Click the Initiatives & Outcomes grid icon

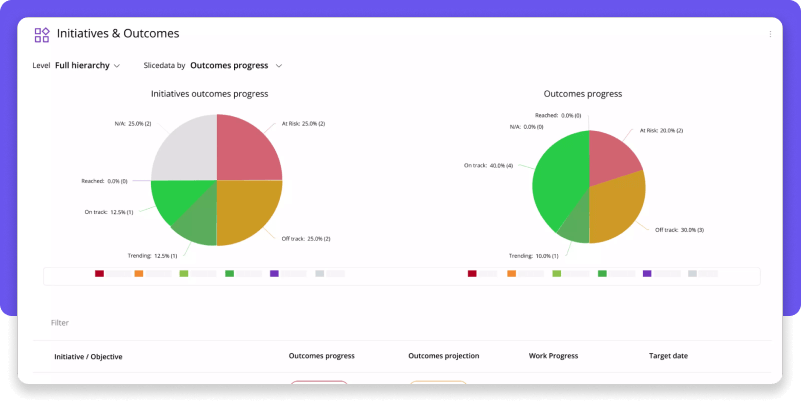point(41,34)
